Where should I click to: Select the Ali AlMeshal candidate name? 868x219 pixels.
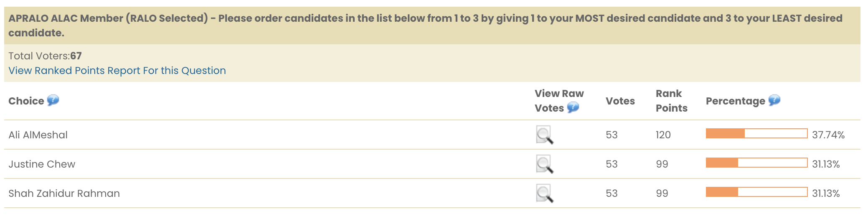[38, 135]
